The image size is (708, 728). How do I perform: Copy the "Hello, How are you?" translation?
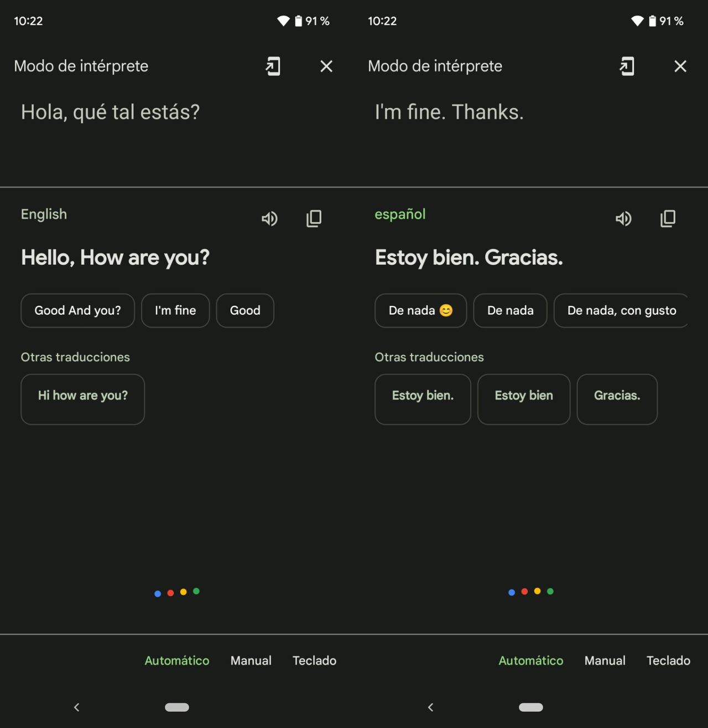coord(314,219)
